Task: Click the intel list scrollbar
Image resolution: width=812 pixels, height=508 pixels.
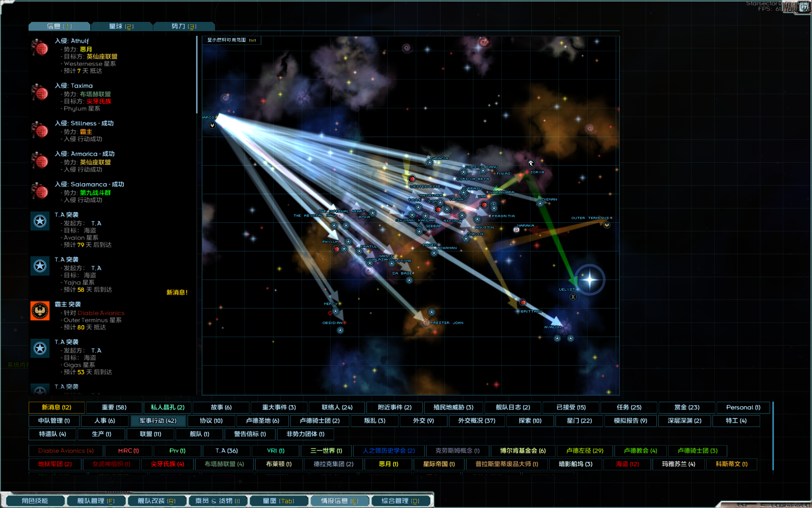Action: click(197, 75)
